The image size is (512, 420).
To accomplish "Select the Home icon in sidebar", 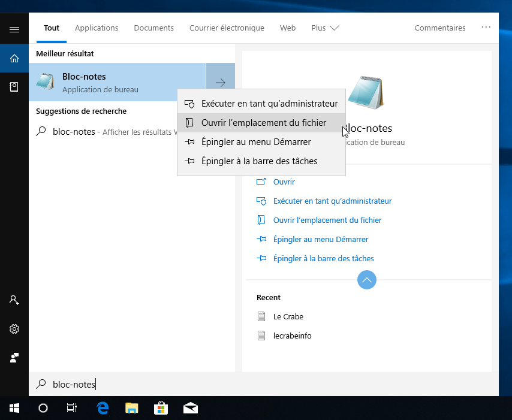I will [x=14, y=58].
